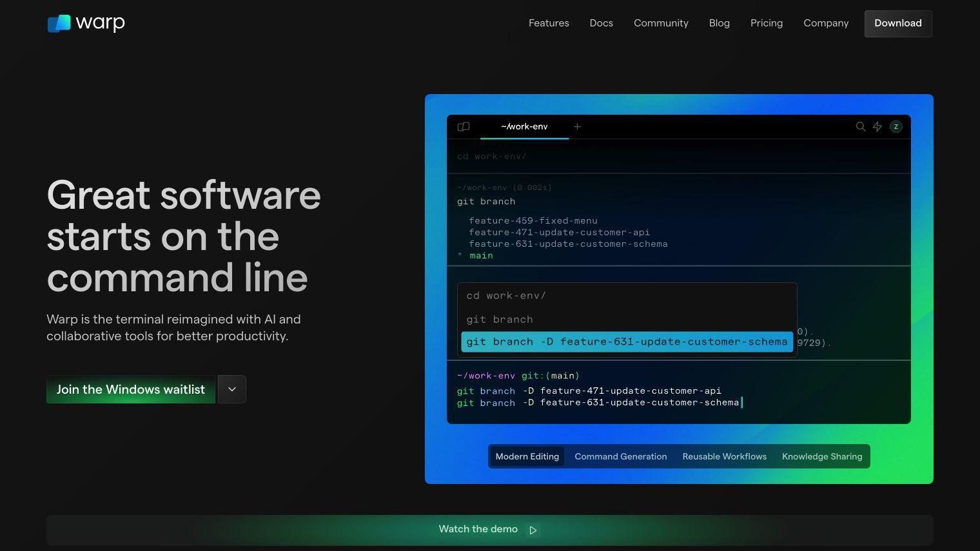Click the '~/work-env git:(main)' prompt
This screenshot has height=551, width=980.
[518, 376]
